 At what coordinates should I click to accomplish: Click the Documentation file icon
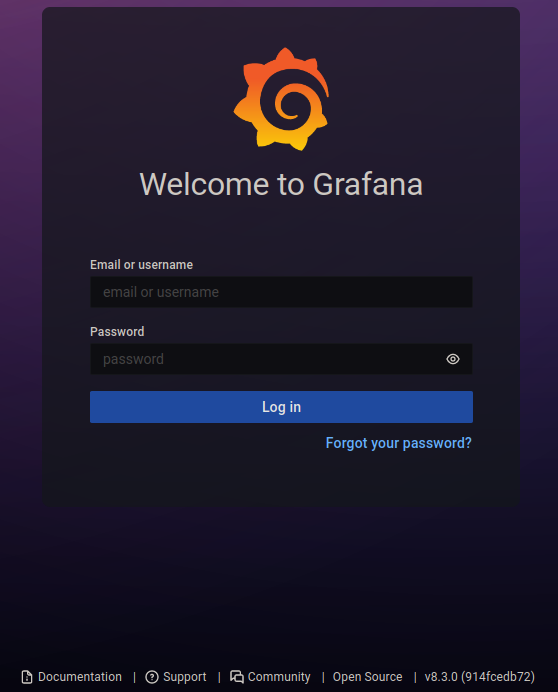click(27, 677)
